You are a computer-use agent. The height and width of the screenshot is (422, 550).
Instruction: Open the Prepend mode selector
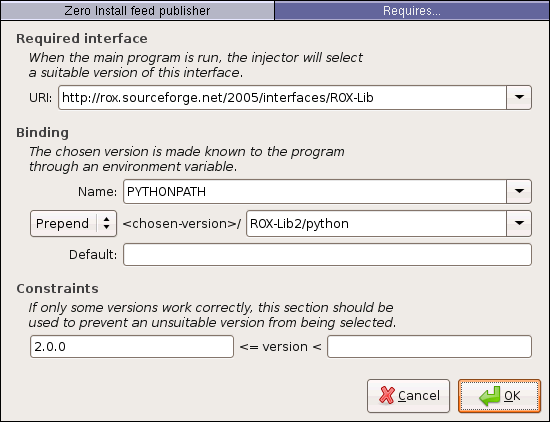73,223
